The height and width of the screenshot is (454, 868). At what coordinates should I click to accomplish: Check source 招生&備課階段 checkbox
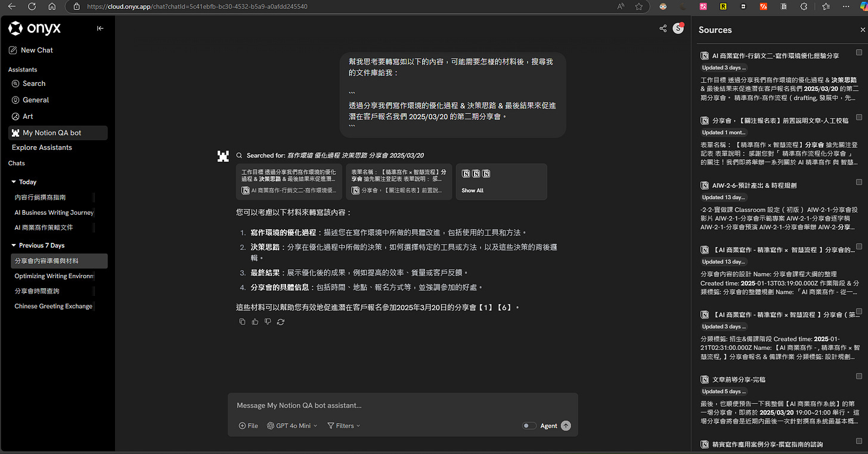pos(859,311)
